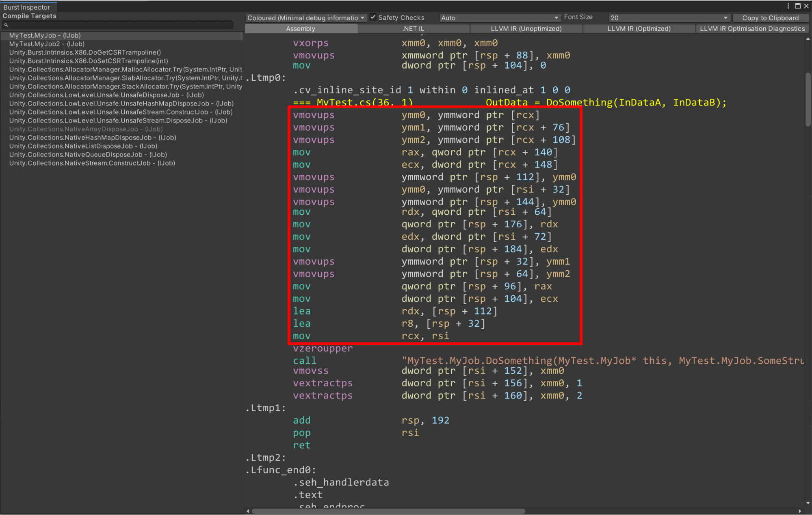
Task: Click the 'mov rcx, rsi' line
Action: click(371, 336)
